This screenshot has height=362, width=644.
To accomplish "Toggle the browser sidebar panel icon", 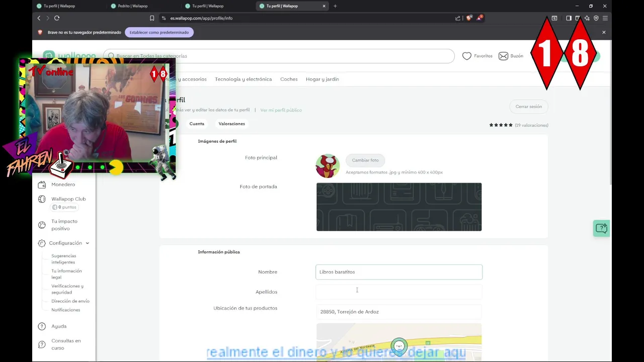I will coord(569,18).
